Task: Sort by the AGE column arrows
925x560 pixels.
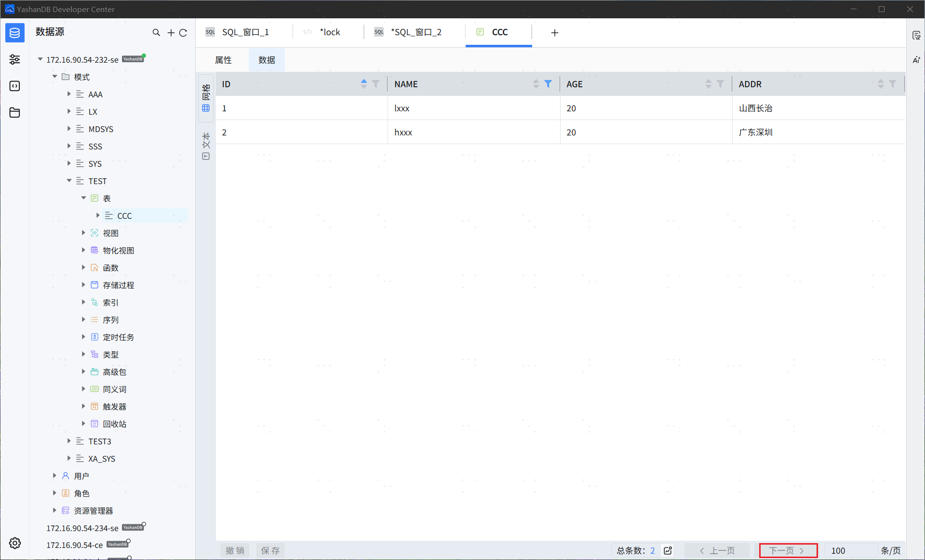Action: click(x=708, y=84)
